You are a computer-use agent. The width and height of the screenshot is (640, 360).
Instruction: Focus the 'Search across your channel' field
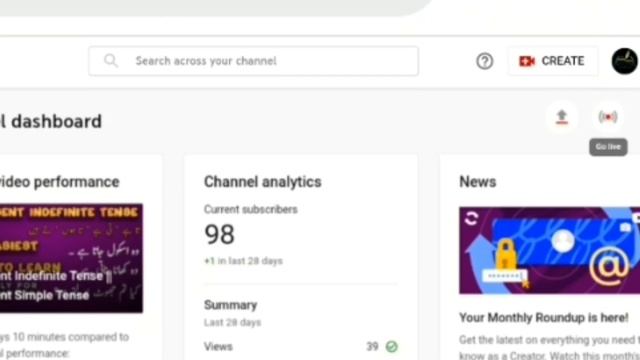pos(253,61)
